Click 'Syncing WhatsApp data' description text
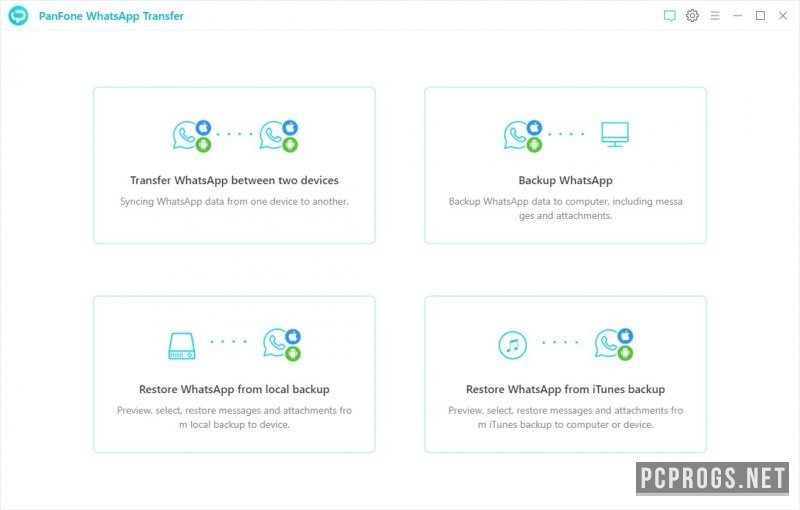Viewport: 800px width, 510px height. pos(234,201)
